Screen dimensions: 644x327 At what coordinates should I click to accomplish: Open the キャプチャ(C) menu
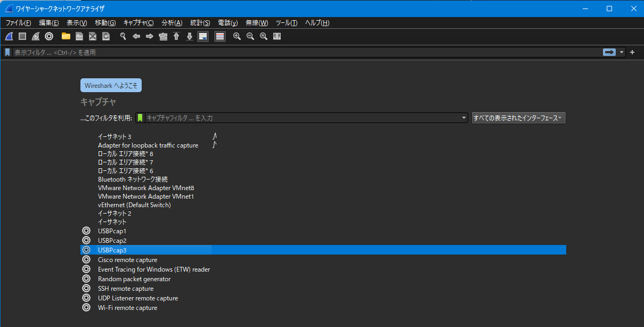point(138,23)
